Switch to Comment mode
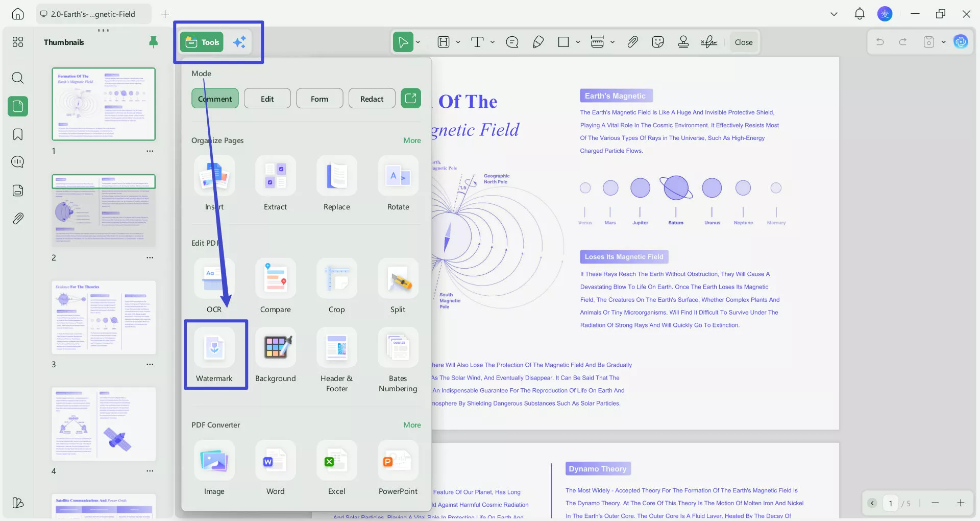This screenshot has height=521, width=980. (215, 99)
